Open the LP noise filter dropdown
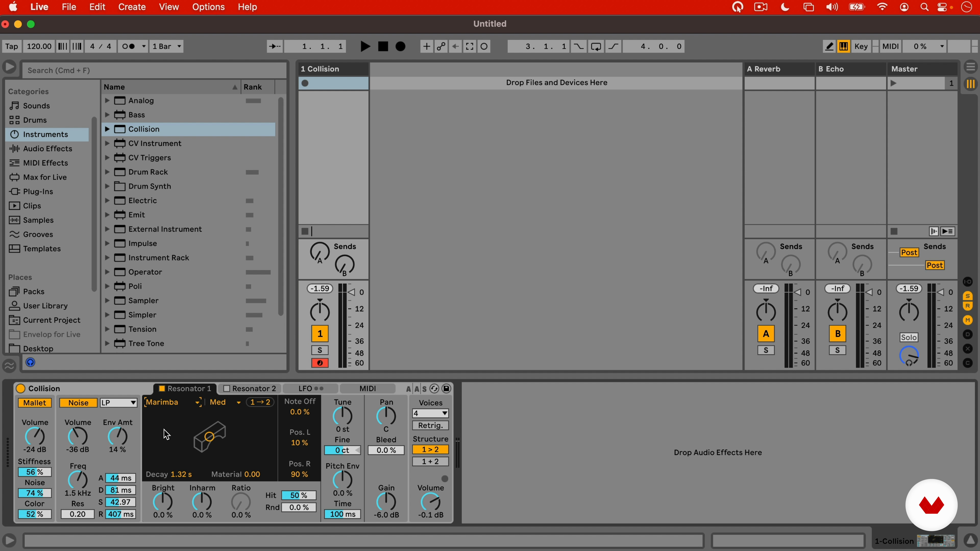The width and height of the screenshot is (980, 551). click(118, 403)
